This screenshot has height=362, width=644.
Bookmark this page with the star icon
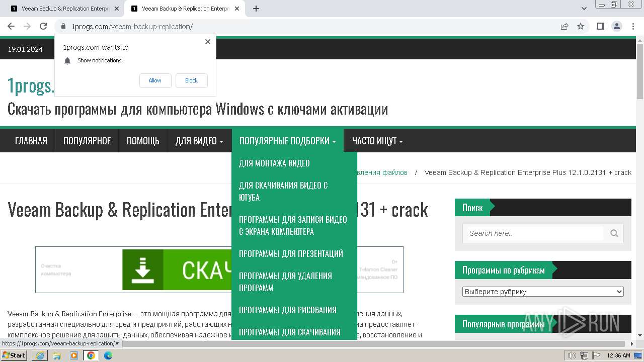coord(581,26)
